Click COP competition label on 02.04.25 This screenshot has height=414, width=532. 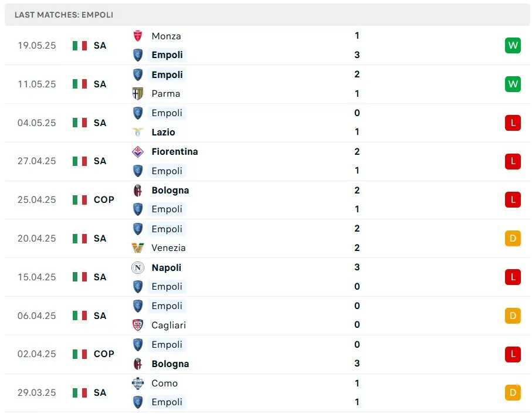click(104, 354)
